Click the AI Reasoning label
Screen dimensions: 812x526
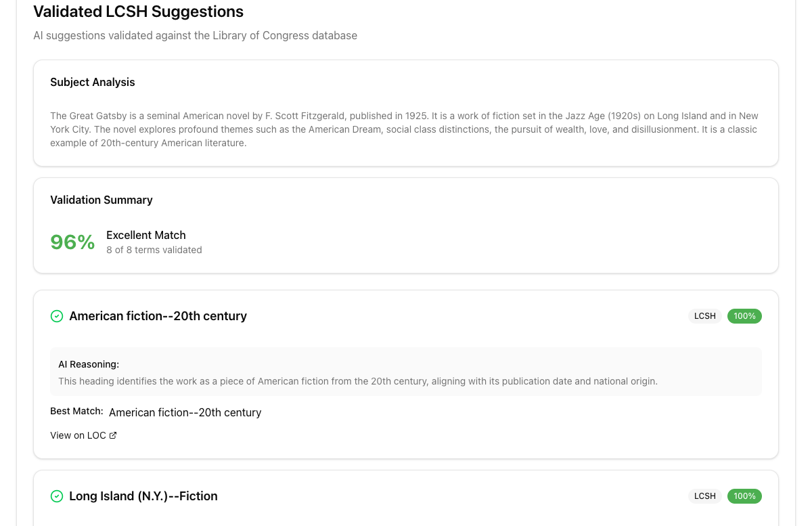[x=89, y=364]
